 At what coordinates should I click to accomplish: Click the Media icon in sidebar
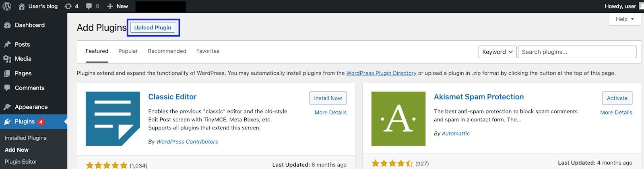pyautogui.click(x=7, y=59)
